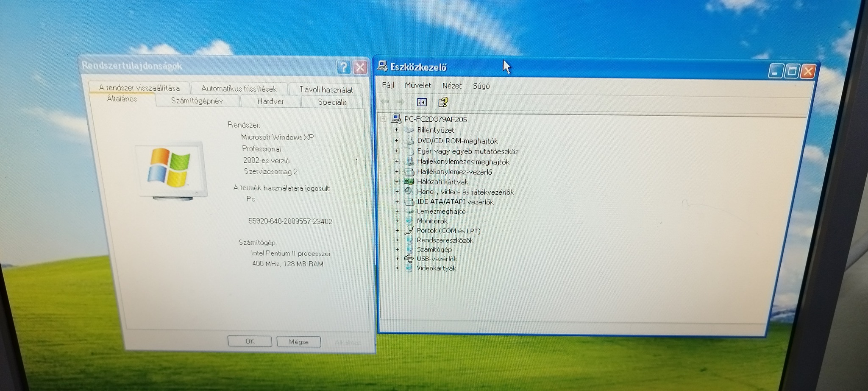This screenshot has height=391, width=868.
Task: Expand the Hálózati kártyák node
Action: (397, 182)
